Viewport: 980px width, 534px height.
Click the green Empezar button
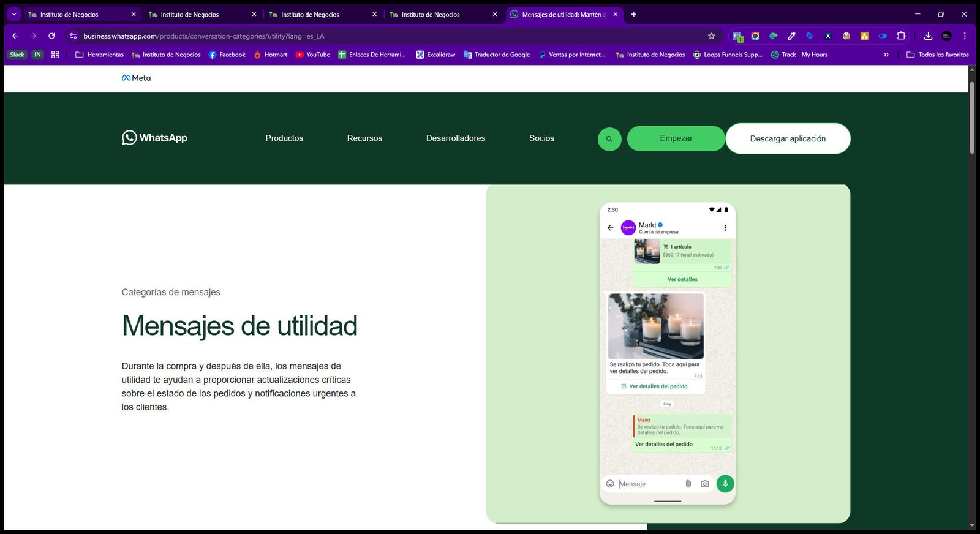click(x=676, y=138)
